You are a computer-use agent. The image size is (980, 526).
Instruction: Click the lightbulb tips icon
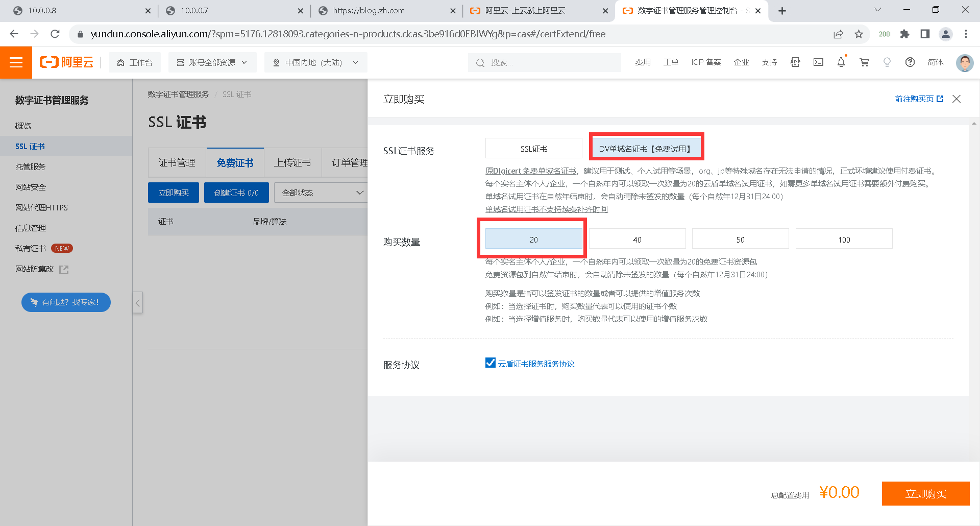887,62
